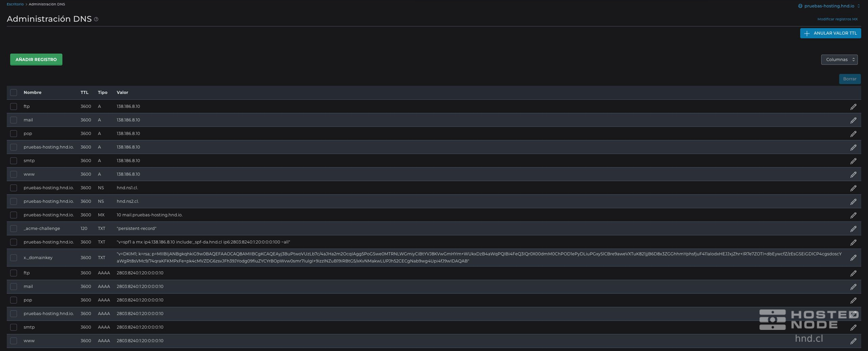Click the ANULAR VALOR TTL button

pos(830,33)
